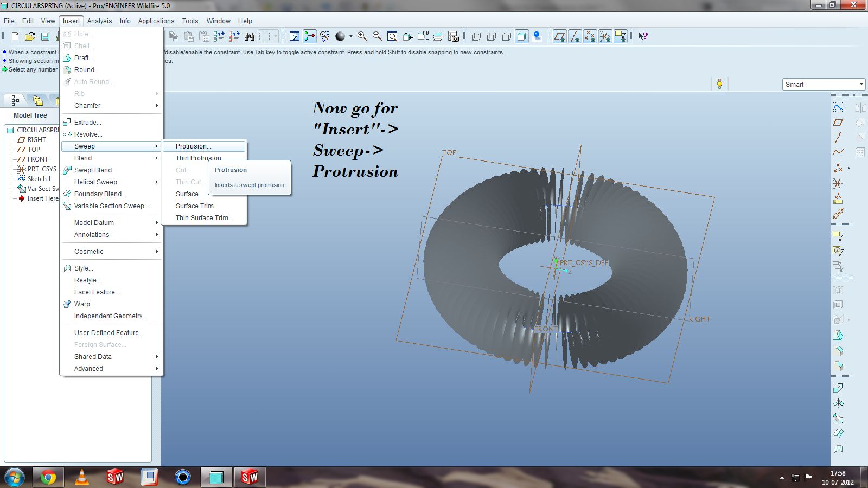Click the Repaint screen icon
Image resolution: width=868 pixels, height=488 pixels.
pos(295,36)
